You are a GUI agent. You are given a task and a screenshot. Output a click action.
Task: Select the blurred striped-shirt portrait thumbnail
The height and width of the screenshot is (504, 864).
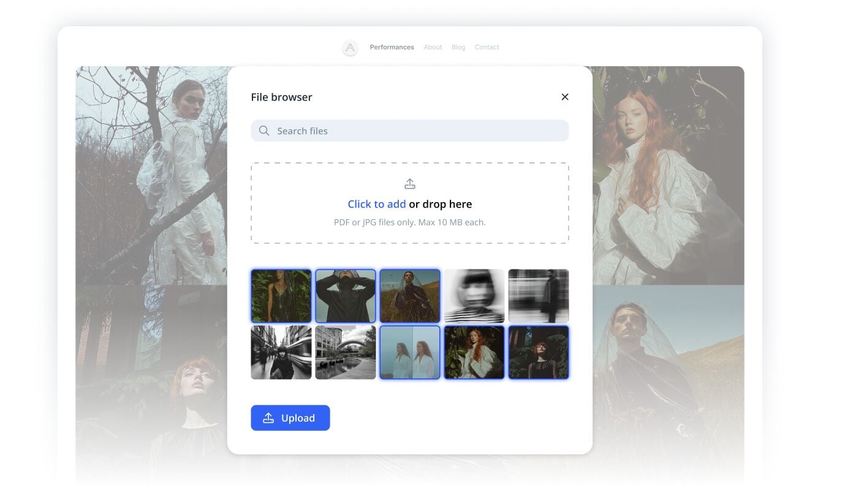[474, 296]
